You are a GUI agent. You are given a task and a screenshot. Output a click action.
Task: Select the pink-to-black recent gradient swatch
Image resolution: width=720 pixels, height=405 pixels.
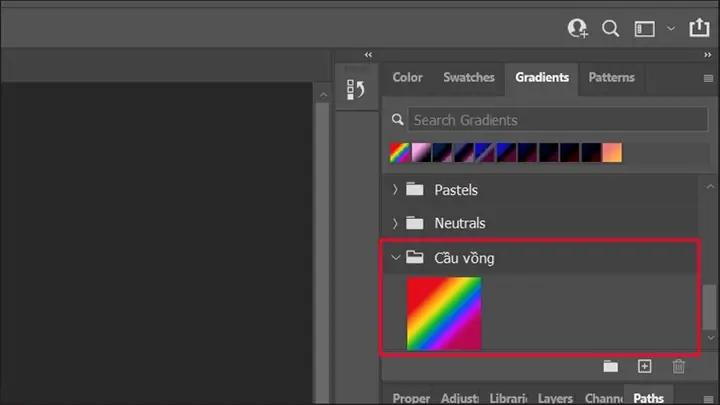[x=421, y=152]
